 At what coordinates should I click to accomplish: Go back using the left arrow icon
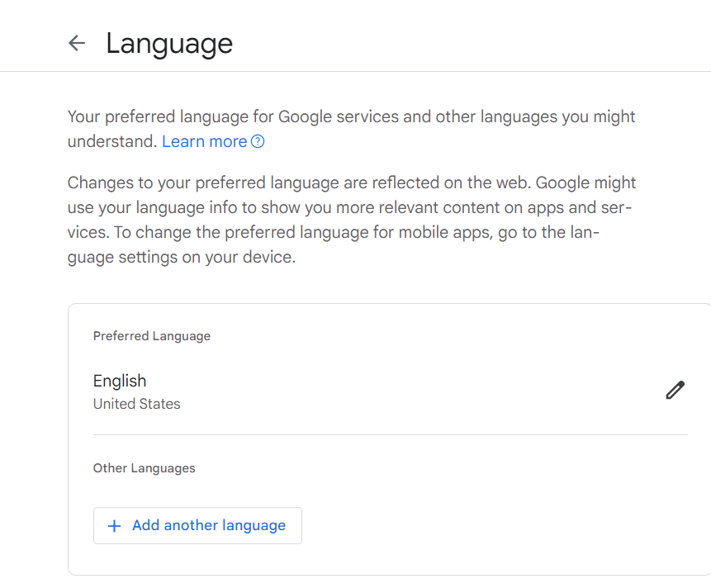coord(77,43)
